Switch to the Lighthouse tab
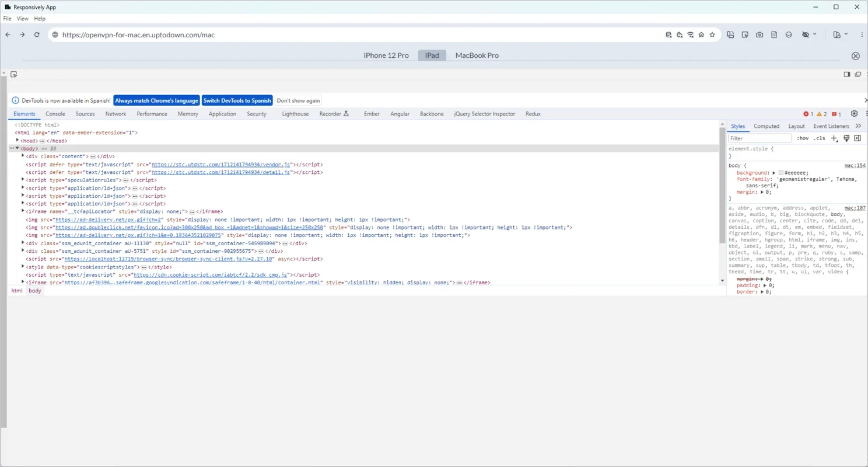This screenshot has width=868, height=467. pyautogui.click(x=295, y=114)
